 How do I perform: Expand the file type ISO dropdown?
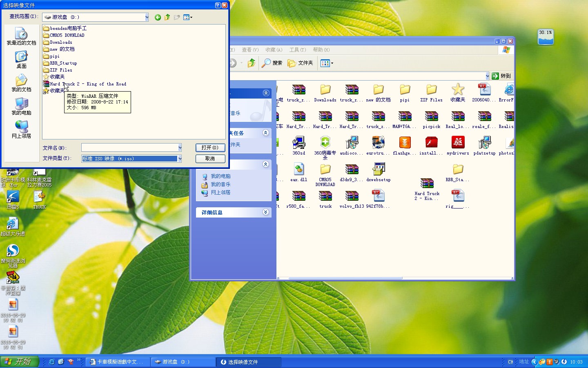click(179, 159)
